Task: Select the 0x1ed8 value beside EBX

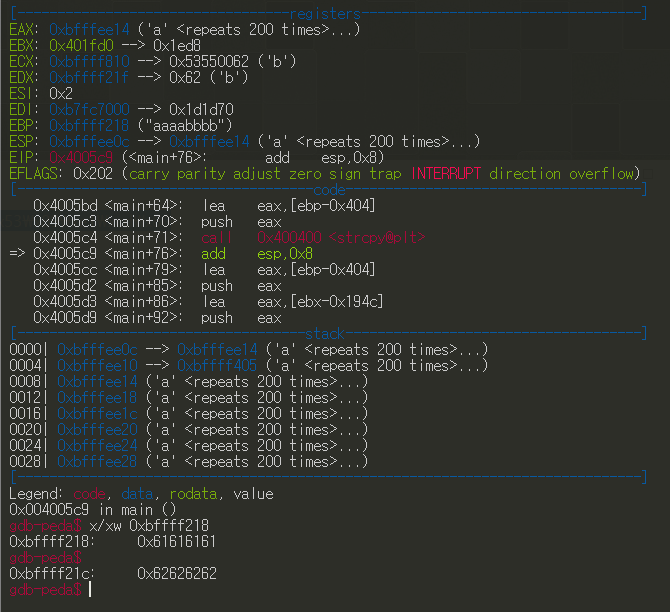Action: [177, 45]
